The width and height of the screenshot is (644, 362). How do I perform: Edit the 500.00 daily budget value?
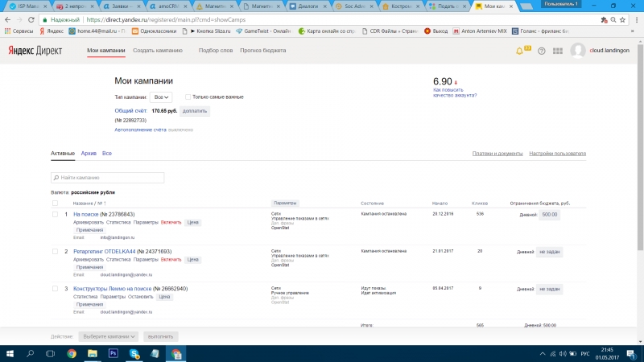point(550,215)
